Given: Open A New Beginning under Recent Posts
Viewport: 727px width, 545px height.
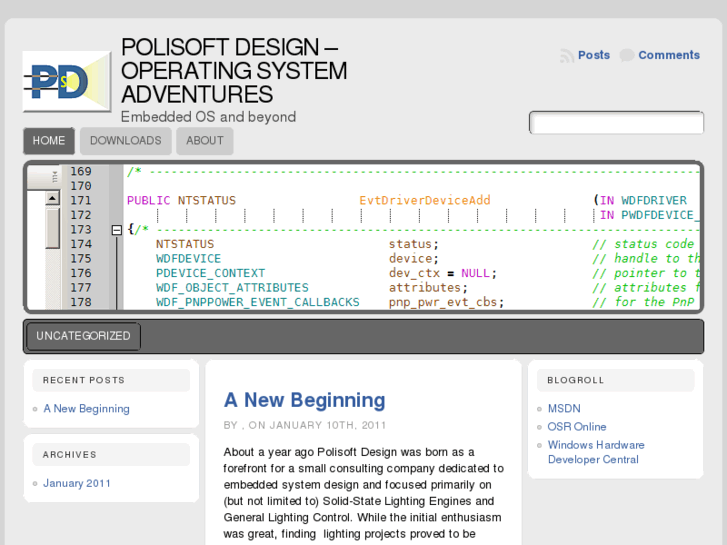Looking at the screenshot, I should 86,409.
